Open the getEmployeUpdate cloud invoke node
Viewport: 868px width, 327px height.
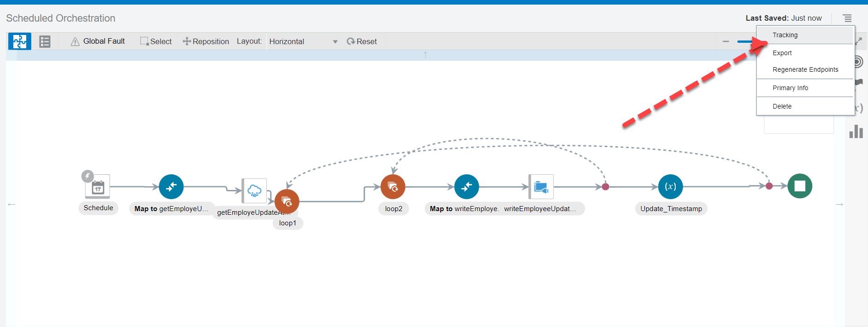(254, 190)
